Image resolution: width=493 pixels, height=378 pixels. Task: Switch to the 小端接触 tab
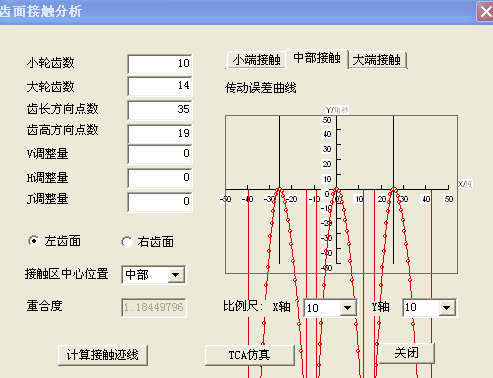pos(256,60)
